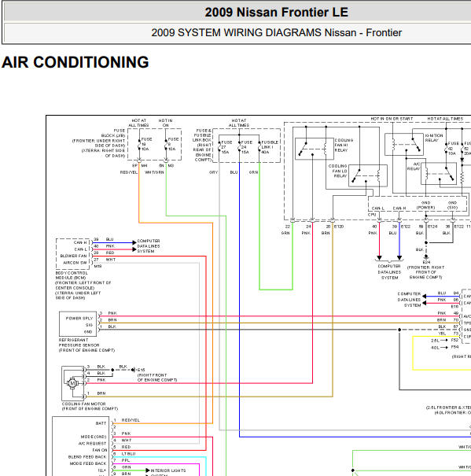This screenshot has height=476, width=471.
Task: Click the "E15" ground label
Action: point(141,370)
